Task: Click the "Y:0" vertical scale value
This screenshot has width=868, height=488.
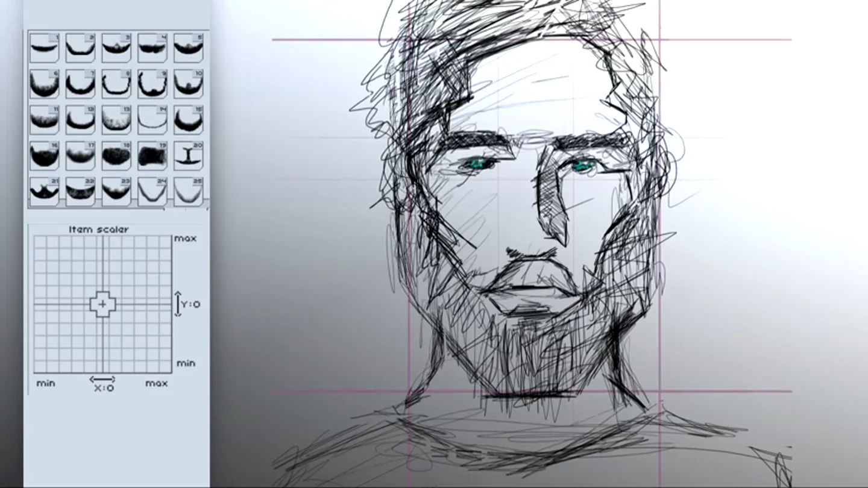Action: 190,304
